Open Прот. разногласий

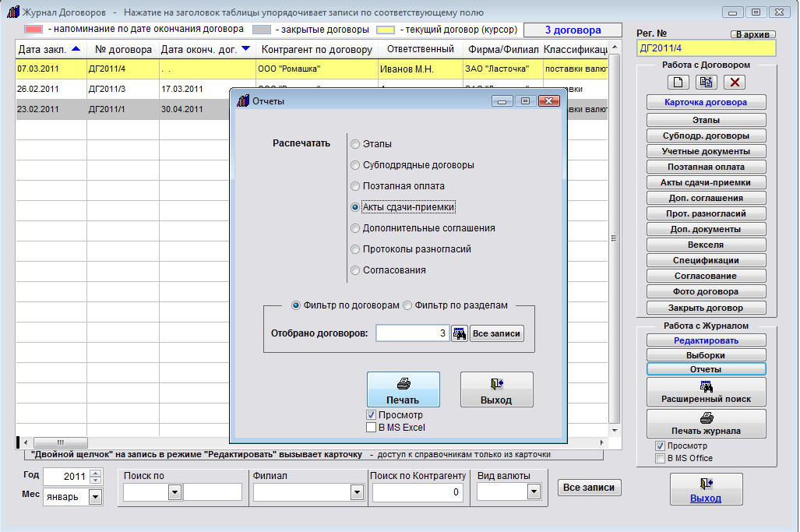click(706, 213)
